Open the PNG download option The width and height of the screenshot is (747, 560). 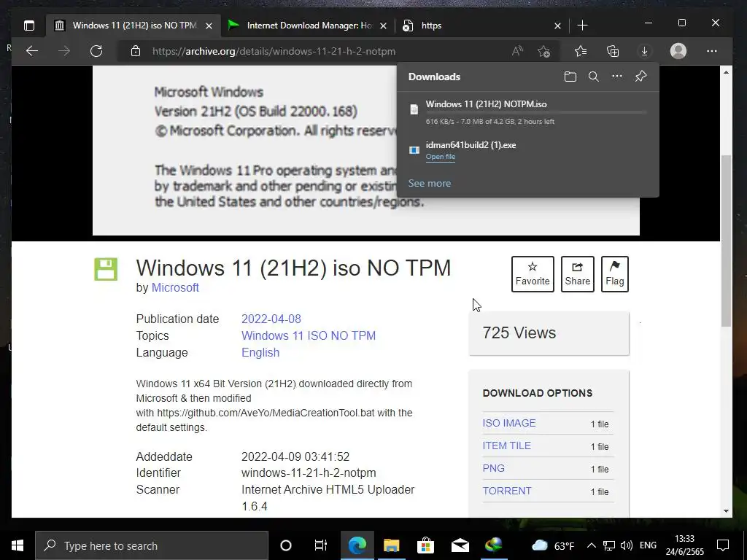494,468
